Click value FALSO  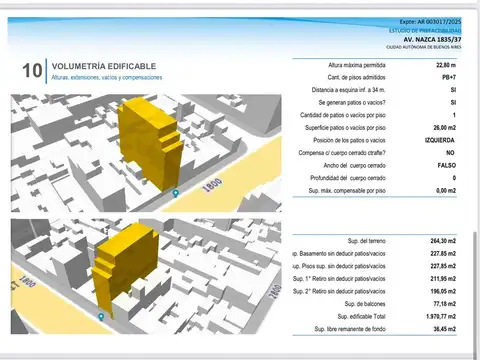447,165
